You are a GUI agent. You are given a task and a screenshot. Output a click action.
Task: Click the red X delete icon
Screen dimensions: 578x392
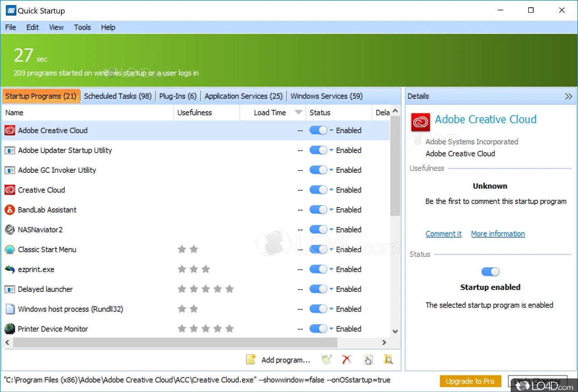(x=347, y=359)
